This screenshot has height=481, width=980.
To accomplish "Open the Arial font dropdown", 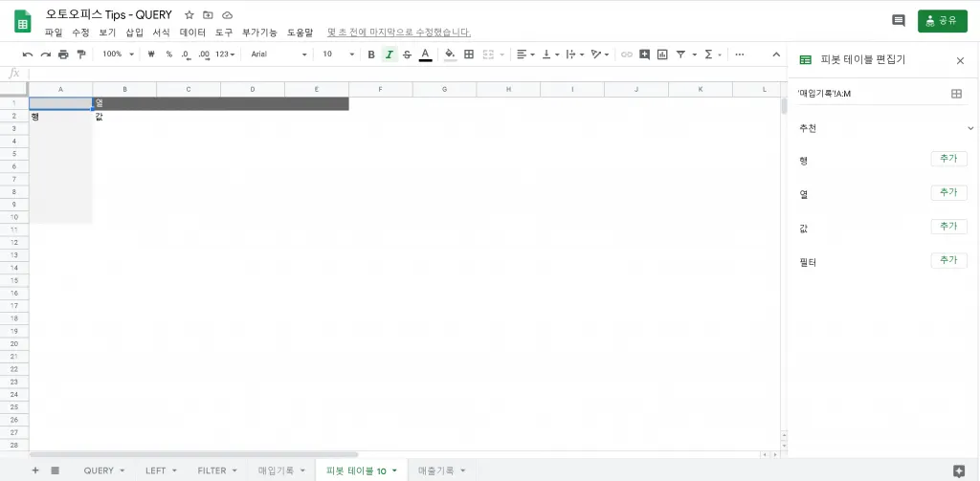I will point(278,55).
